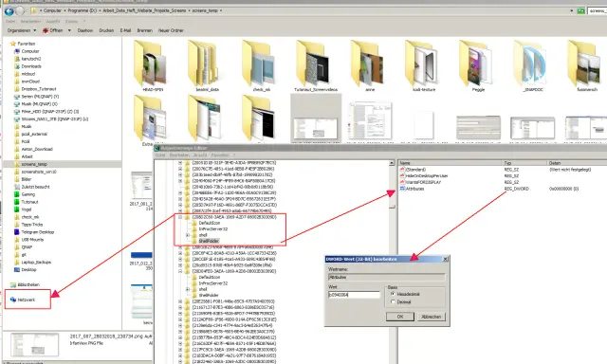Click into the Wert input field

pos(354,295)
